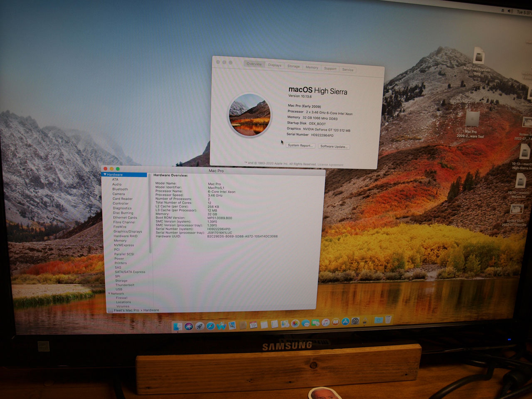Screen dimensions: 532x399
Task: Select Ethernet Cards in the sidebar
Action: coord(125,217)
